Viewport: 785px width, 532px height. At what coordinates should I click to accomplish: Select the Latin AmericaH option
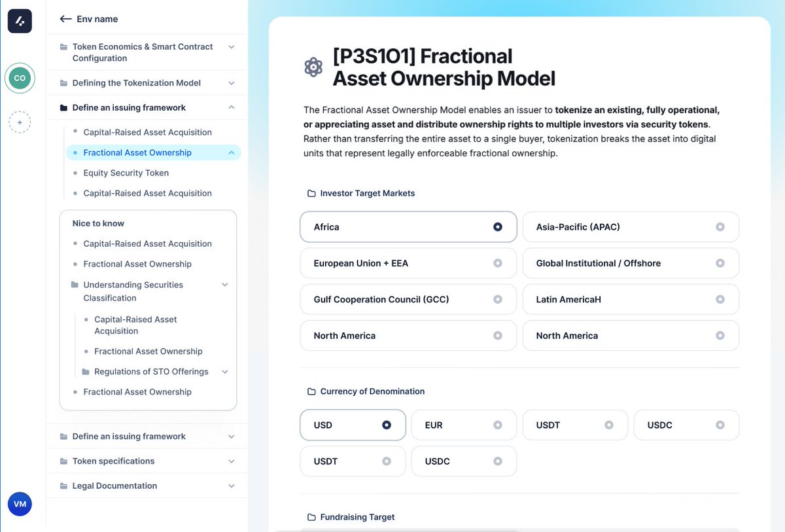coord(631,299)
